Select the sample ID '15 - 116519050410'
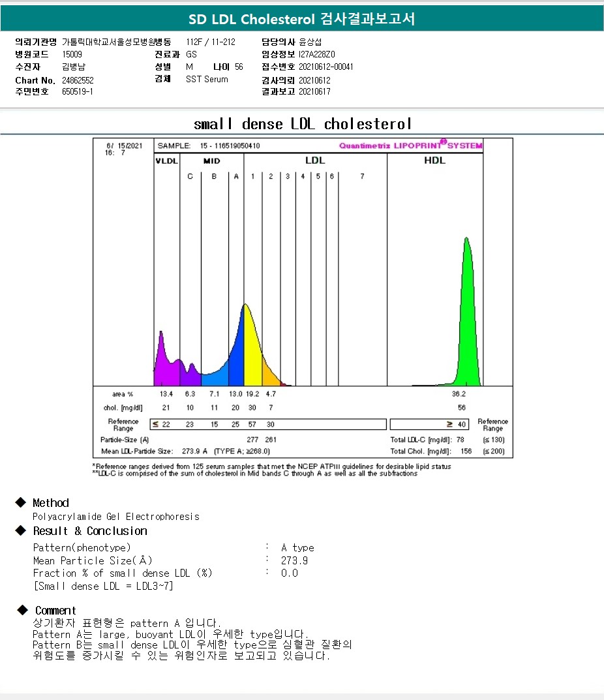 [230, 145]
